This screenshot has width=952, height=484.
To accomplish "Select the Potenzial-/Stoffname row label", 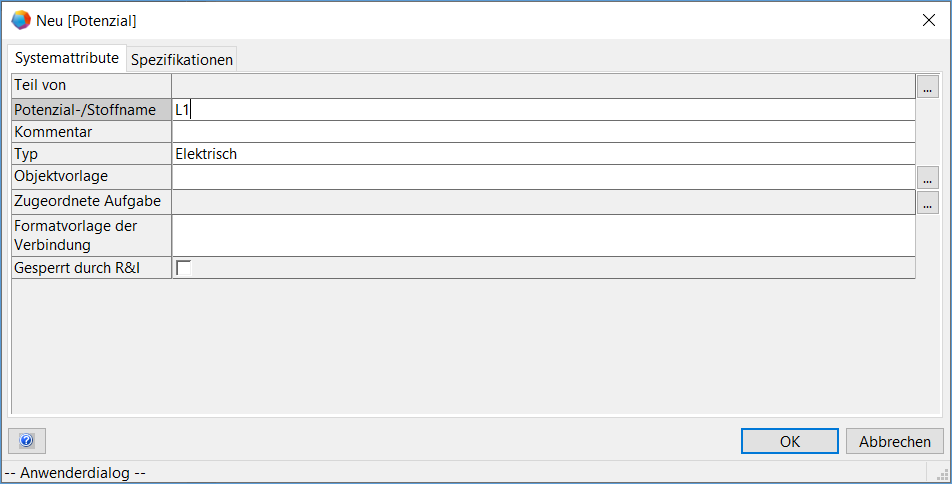I will click(91, 110).
